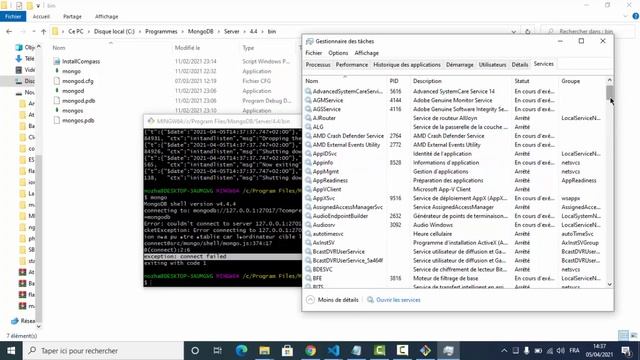Click the FRA language indicator
The width and height of the screenshot is (640, 360).
(574, 351)
